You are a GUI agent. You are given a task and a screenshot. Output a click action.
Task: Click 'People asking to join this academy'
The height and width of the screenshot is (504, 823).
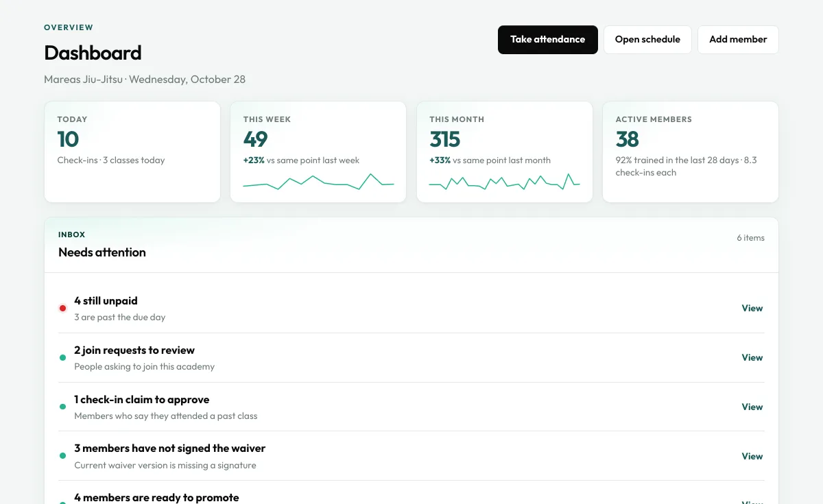pyautogui.click(x=145, y=367)
